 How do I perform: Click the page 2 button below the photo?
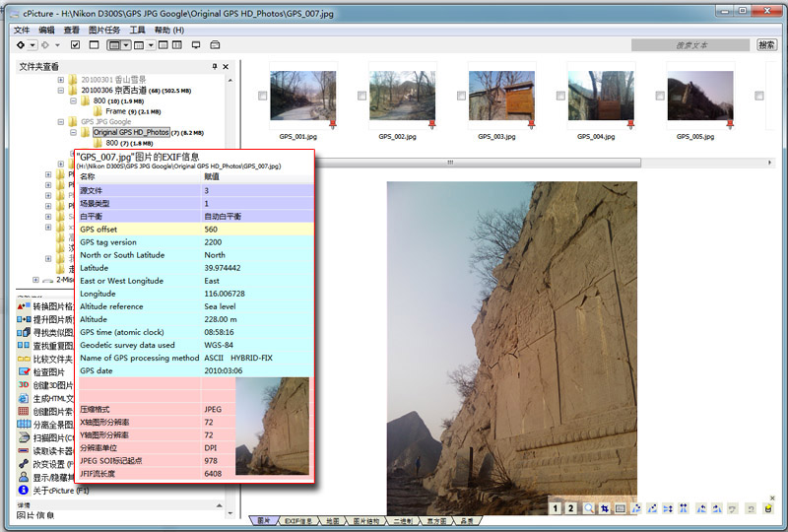click(x=571, y=508)
